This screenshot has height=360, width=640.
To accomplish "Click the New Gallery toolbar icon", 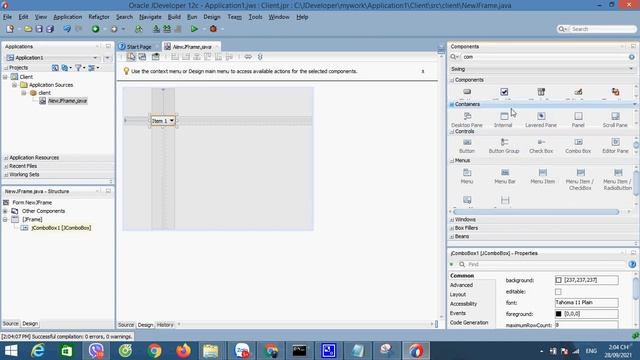I will [10, 29].
